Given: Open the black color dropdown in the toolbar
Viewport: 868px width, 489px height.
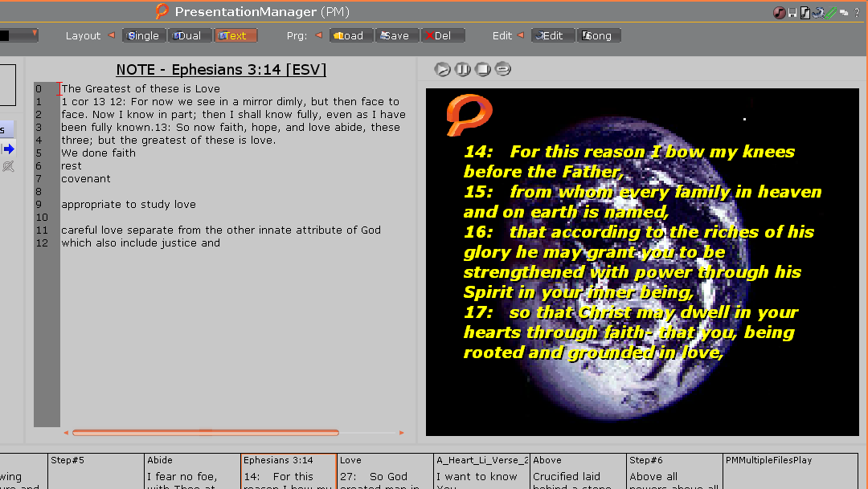Looking at the screenshot, I should pyautogui.click(x=18, y=35).
